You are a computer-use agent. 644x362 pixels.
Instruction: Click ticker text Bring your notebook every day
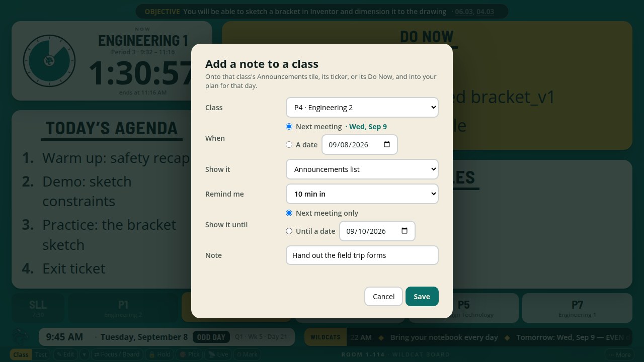click(444, 337)
